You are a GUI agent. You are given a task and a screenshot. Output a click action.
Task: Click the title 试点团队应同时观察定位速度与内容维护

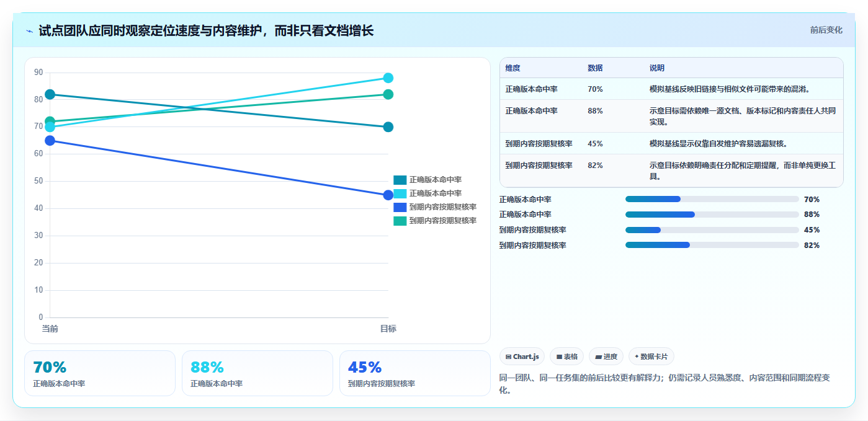(206, 31)
